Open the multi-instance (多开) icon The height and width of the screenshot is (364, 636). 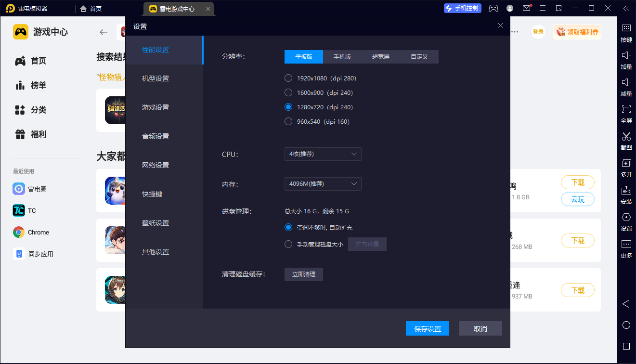[x=626, y=167]
